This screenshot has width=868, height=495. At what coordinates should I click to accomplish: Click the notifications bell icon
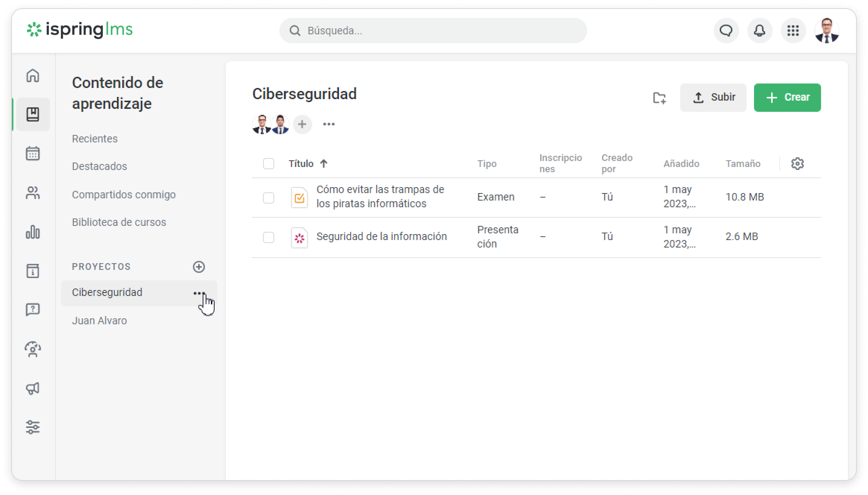click(x=759, y=31)
